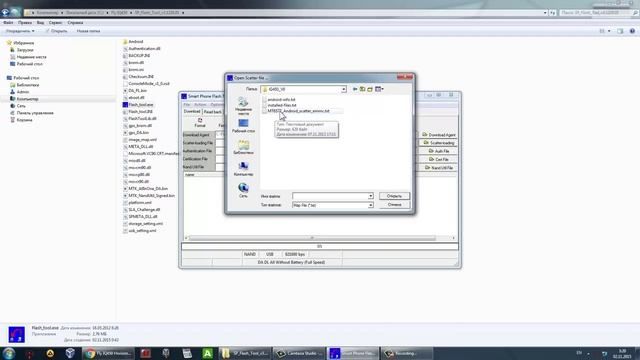Open the Windows Start menu
Screen dimensions: 640x360
[x=9, y=353]
